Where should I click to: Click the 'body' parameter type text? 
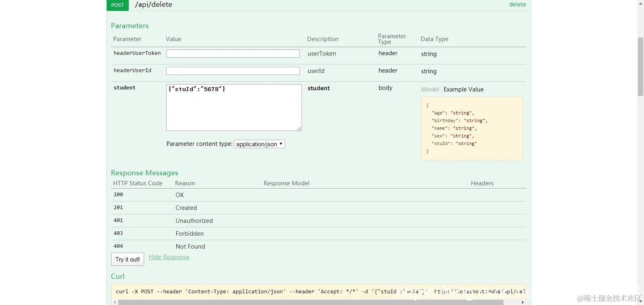click(x=385, y=88)
